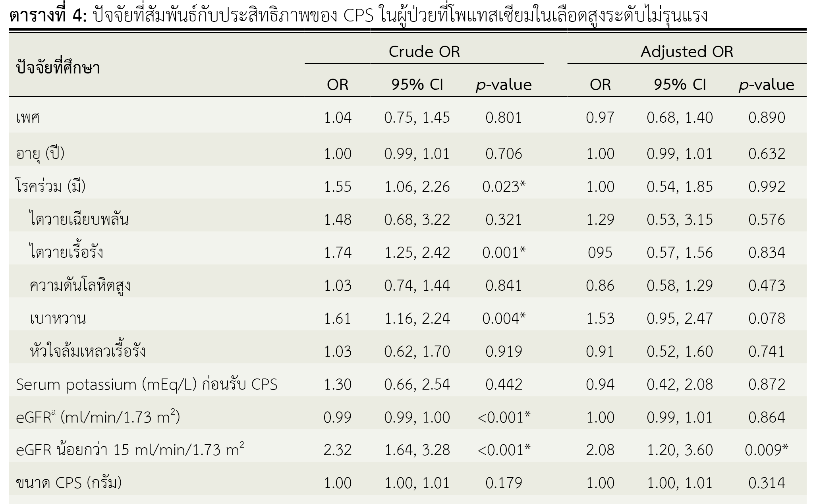
Task: Click the ปัจจัยที่ศึกษา column header
Action: coord(58,68)
